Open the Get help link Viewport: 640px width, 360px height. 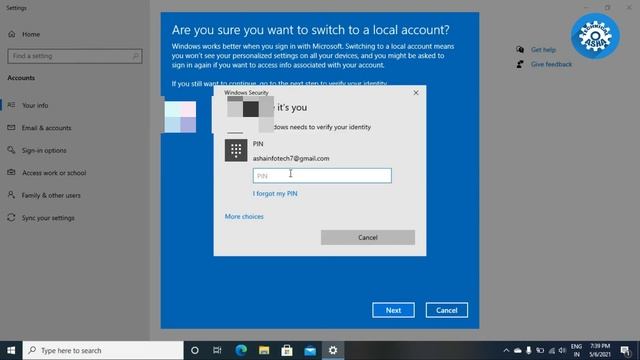(543, 49)
